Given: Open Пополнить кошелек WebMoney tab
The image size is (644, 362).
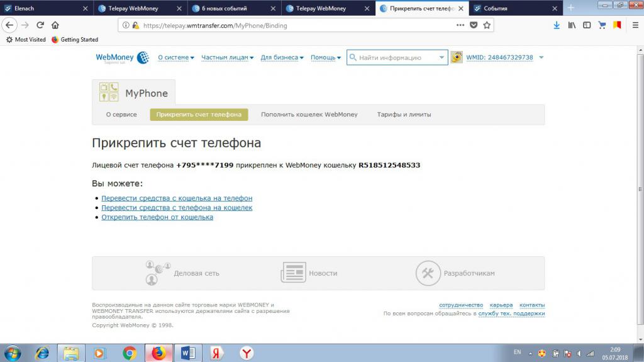Looking at the screenshot, I should coord(309,115).
